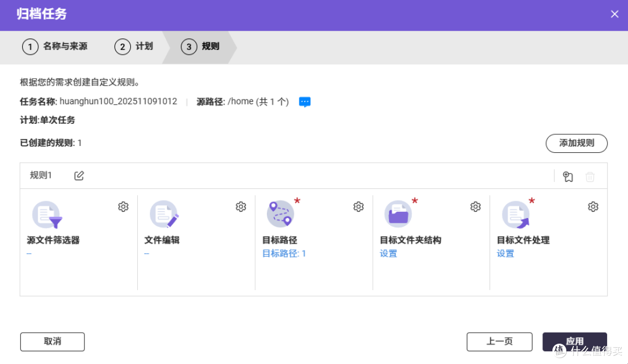Click the 规则1 title text
628x364 pixels.
tap(41, 176)
